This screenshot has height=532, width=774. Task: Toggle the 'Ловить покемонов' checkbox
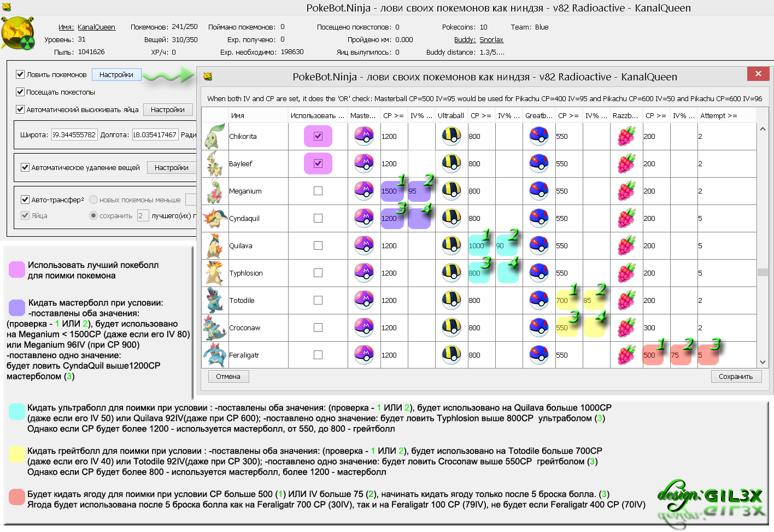tap(20, 74)
